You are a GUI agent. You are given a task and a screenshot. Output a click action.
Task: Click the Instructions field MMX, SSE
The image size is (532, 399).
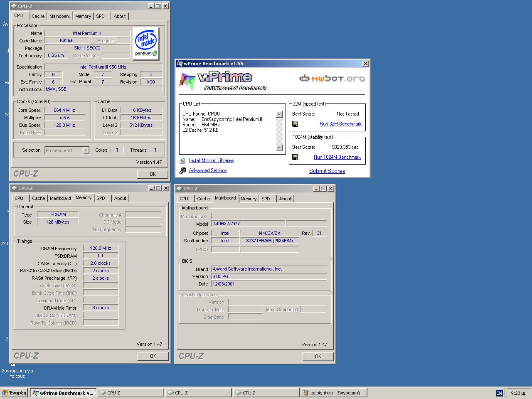coord(103,89)
